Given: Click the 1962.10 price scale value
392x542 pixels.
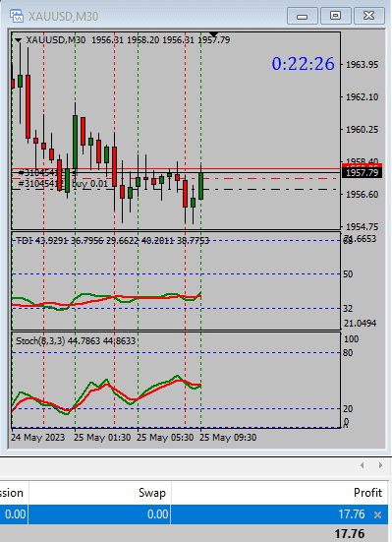Looking at the screenshot, I should (x=362, y=97).
